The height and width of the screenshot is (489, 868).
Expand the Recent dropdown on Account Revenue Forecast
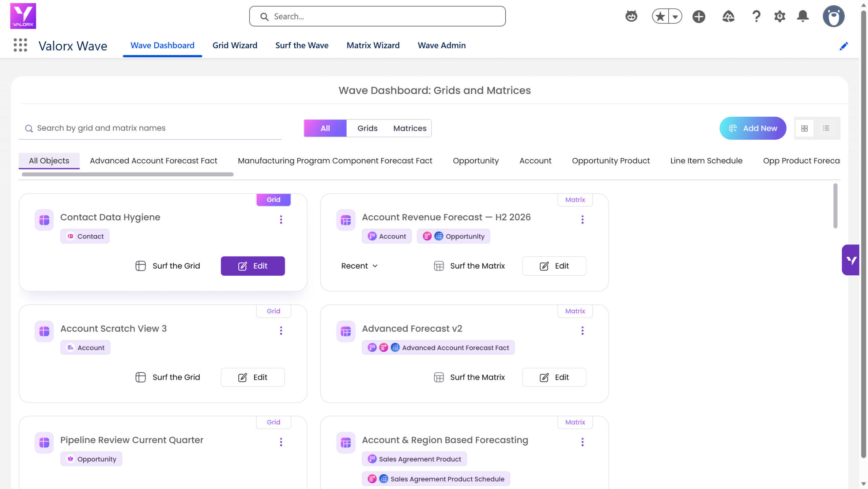[359, 266]
